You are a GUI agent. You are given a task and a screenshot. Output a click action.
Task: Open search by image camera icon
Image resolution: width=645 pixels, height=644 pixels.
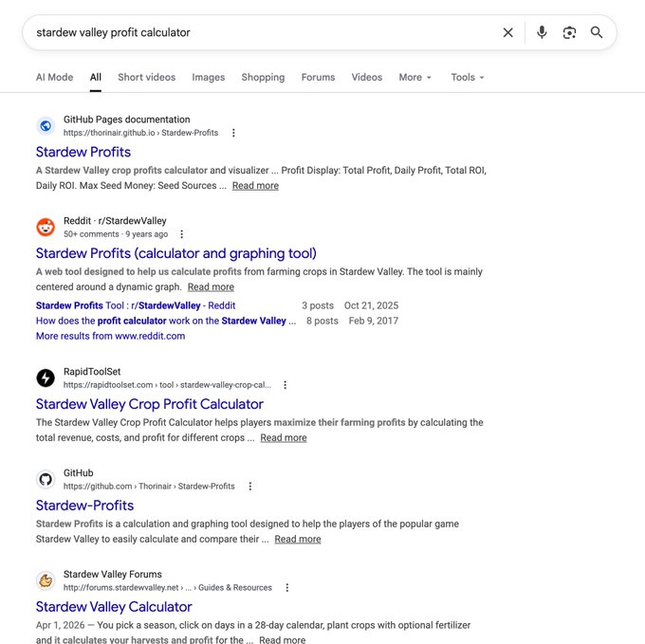tap(569, 32)
